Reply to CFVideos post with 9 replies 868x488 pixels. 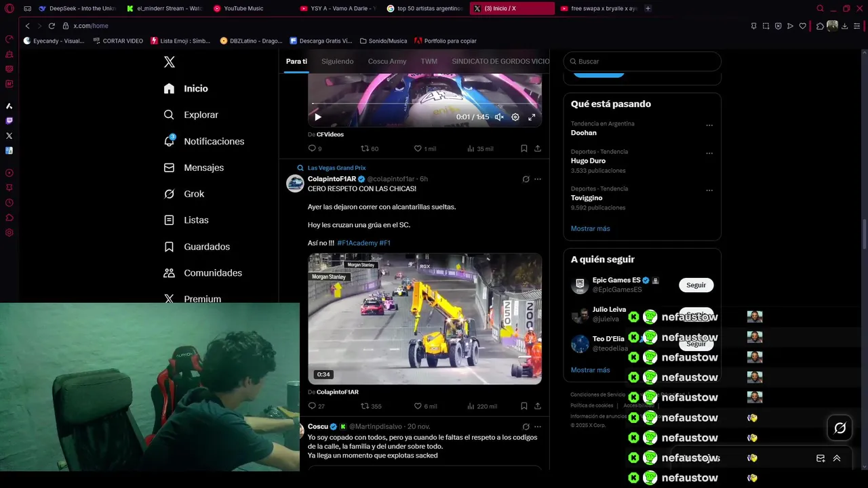coord(315,148)
